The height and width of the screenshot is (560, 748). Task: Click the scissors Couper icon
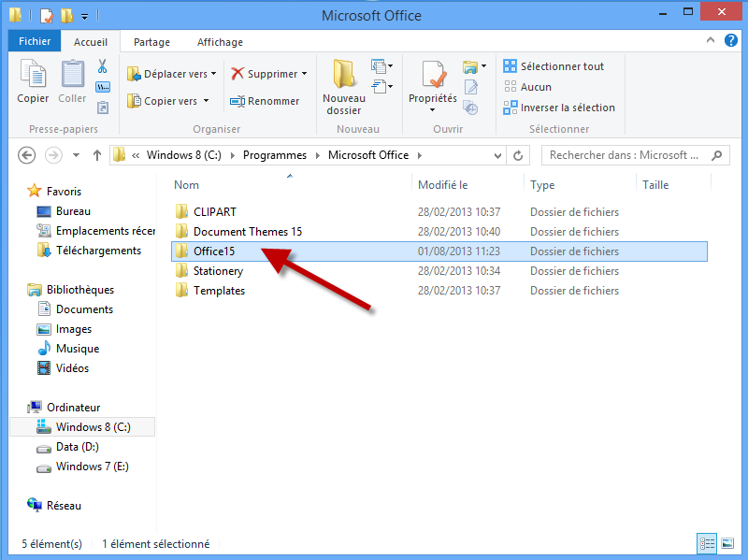[103, 66]
